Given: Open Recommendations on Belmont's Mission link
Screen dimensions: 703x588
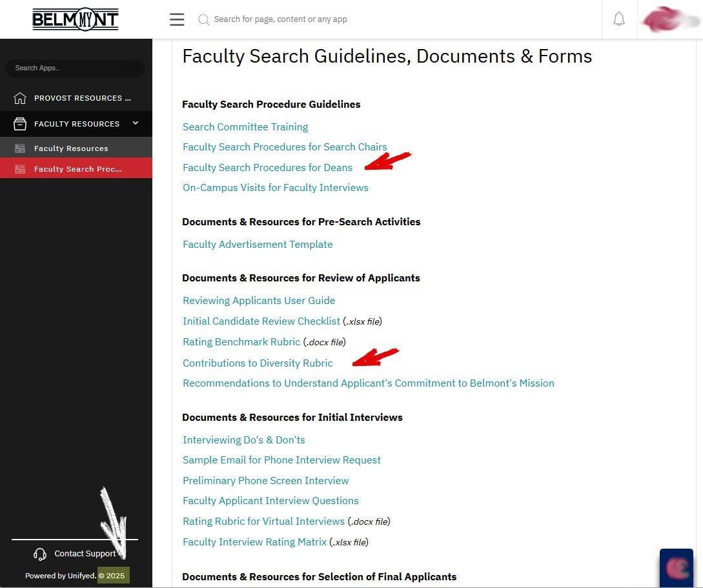Looking at the screenshot, I should [369, 383].
